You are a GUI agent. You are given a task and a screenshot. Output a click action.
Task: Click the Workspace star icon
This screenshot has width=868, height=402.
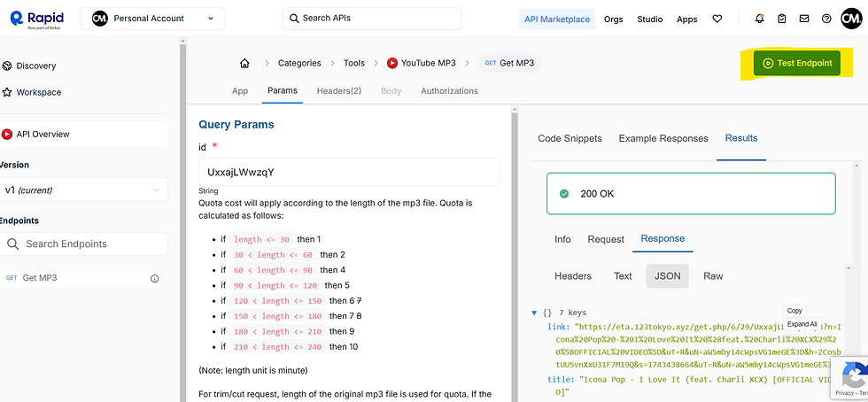coord(7,92)
